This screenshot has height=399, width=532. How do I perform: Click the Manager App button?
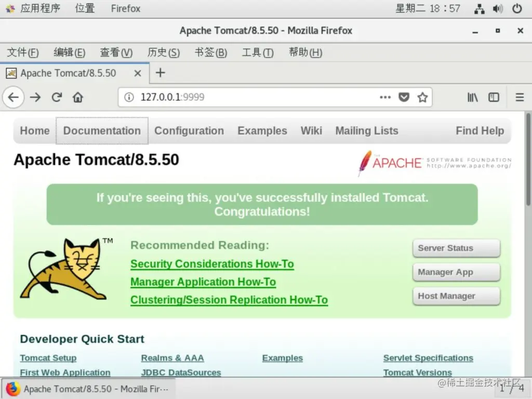click(456, 272)
